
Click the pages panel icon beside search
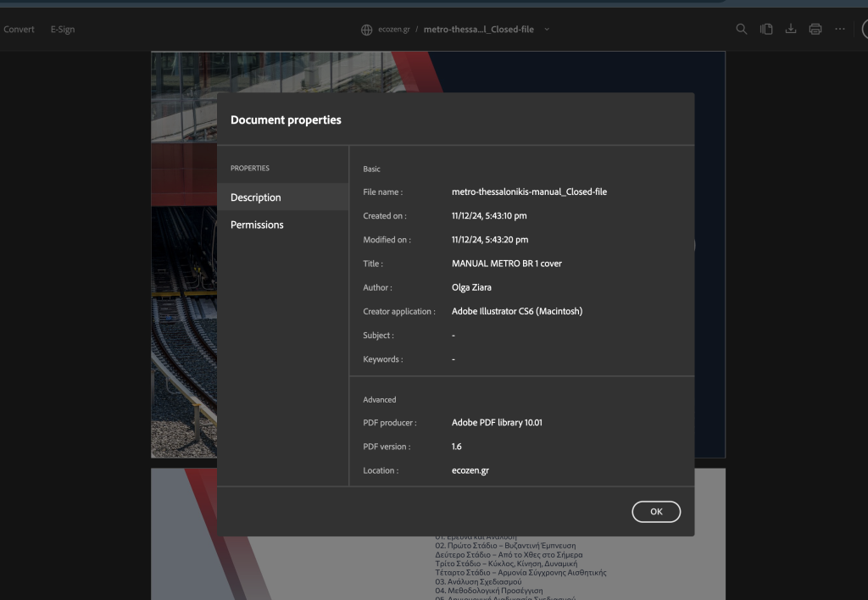[766, 29]
